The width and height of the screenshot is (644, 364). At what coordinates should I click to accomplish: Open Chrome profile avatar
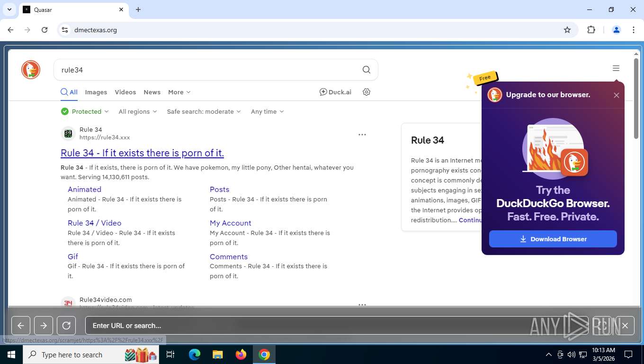click(x=617, y=30)
